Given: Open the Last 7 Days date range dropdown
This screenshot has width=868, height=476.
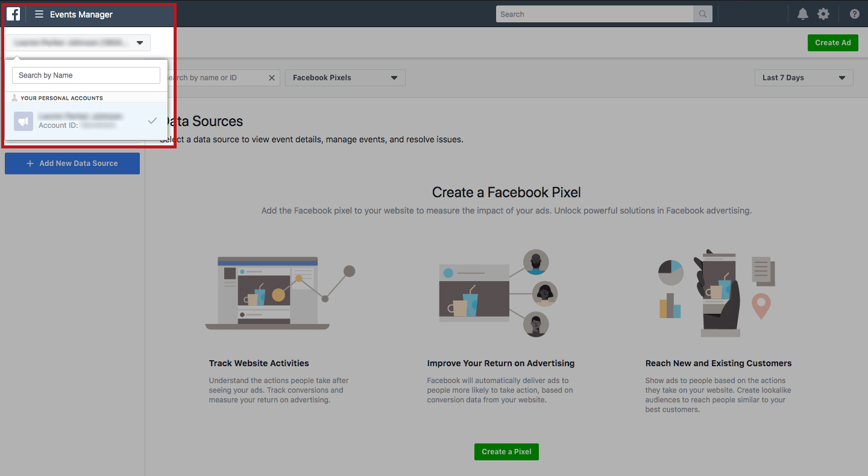Looking at the screenshot, I should (804, 78).
